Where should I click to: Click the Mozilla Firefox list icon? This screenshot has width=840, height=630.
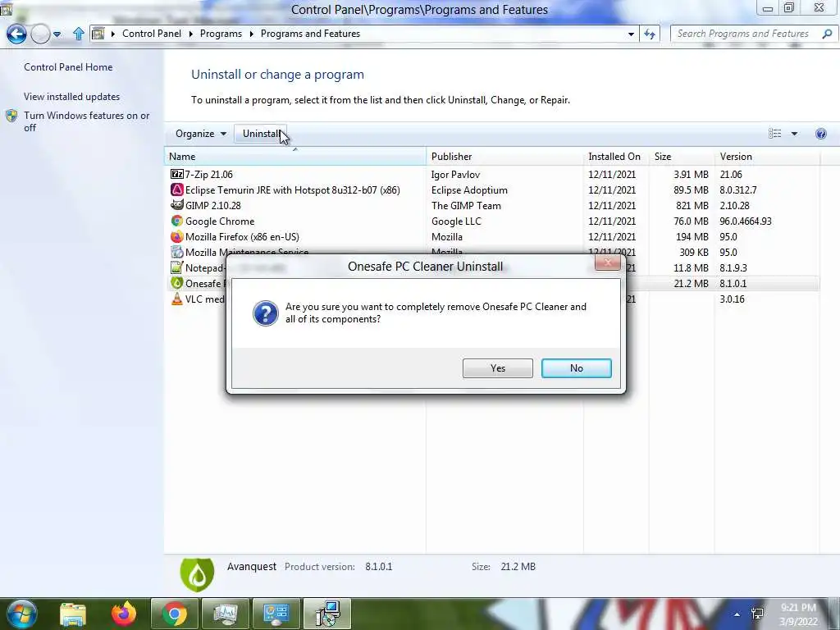(177, 236)
